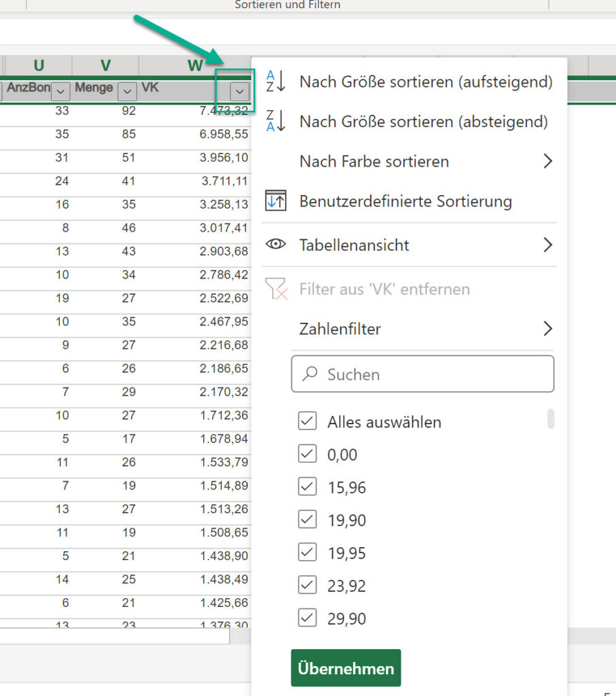Click the filter list scrollbar thumb
616x696 pixels.
click(551, 419)
